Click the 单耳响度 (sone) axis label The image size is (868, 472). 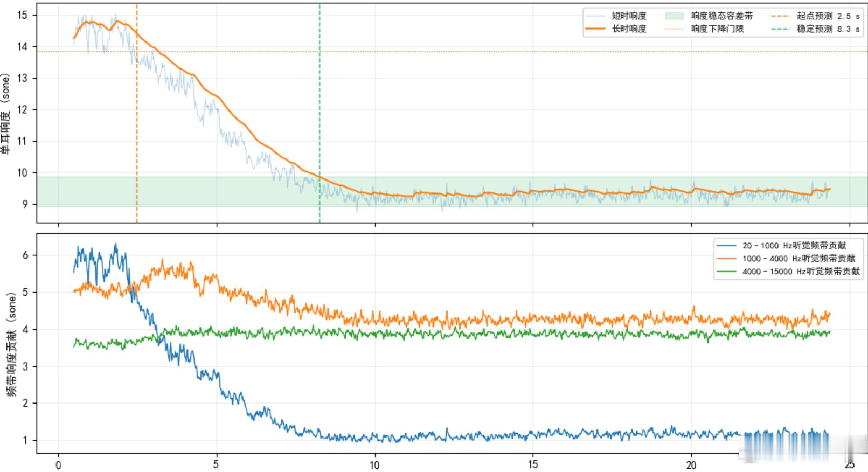[6, 113]
